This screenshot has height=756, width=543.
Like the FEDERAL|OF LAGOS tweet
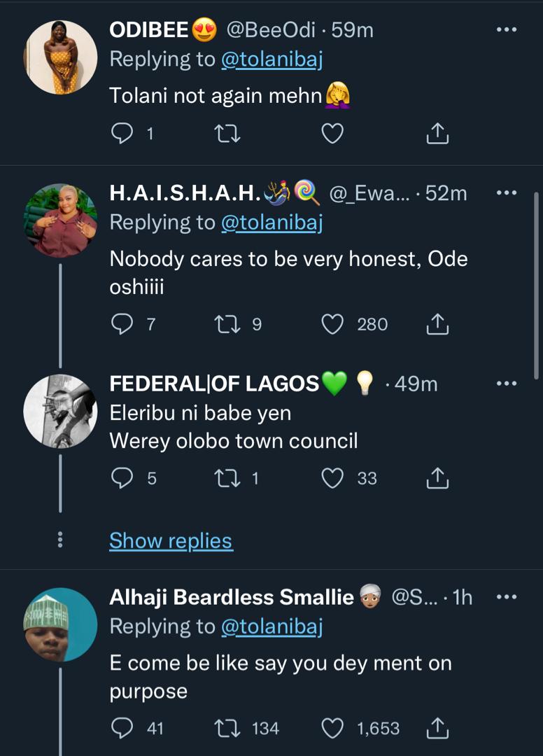[x=332, y=478]
